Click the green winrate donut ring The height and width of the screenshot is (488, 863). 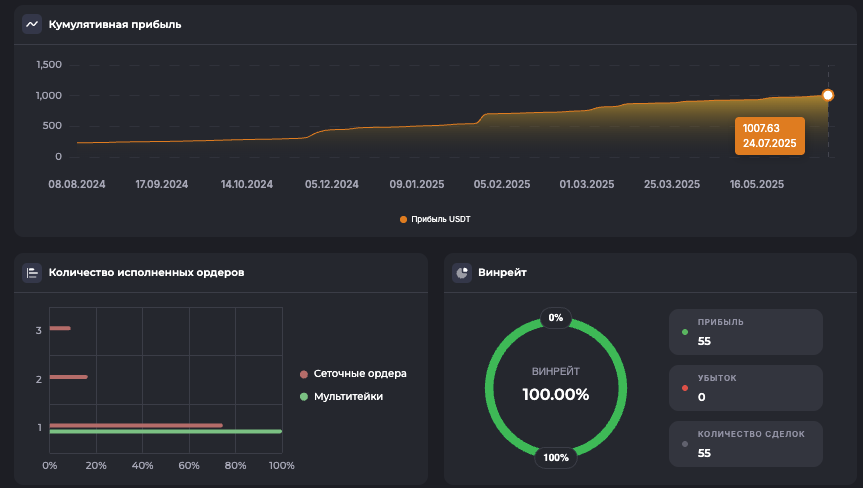pos(489,388)
